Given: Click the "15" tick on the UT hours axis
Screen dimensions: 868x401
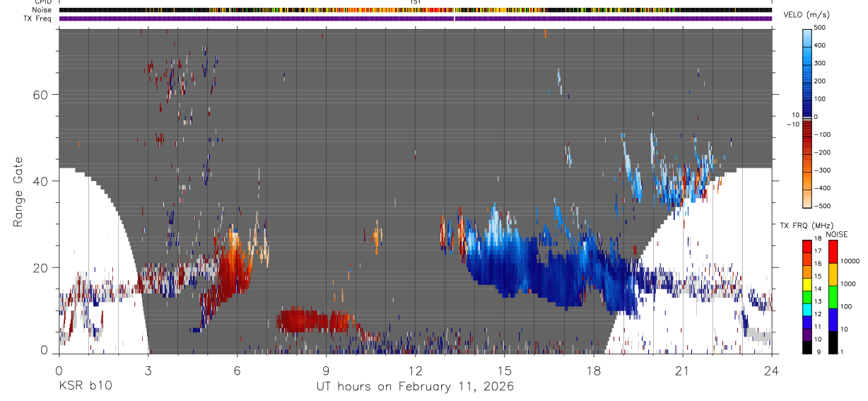Looking at the screenshot, I should [504, 371].
